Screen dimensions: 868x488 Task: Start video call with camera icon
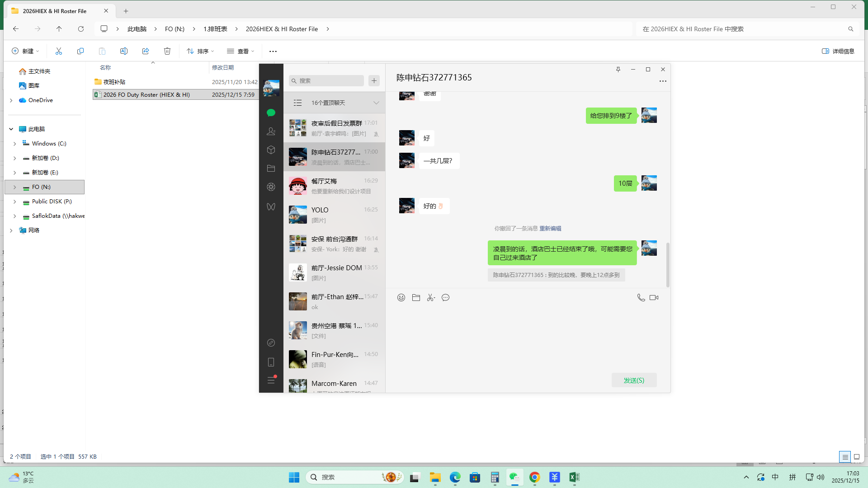[x=654, y=297]
